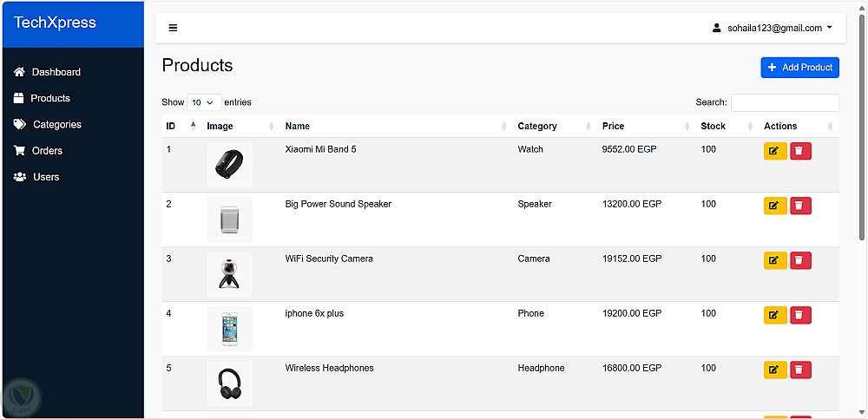Click the page vertical scrollbar
This screenshot has height=419, width=868.
[x=862, y=130]
